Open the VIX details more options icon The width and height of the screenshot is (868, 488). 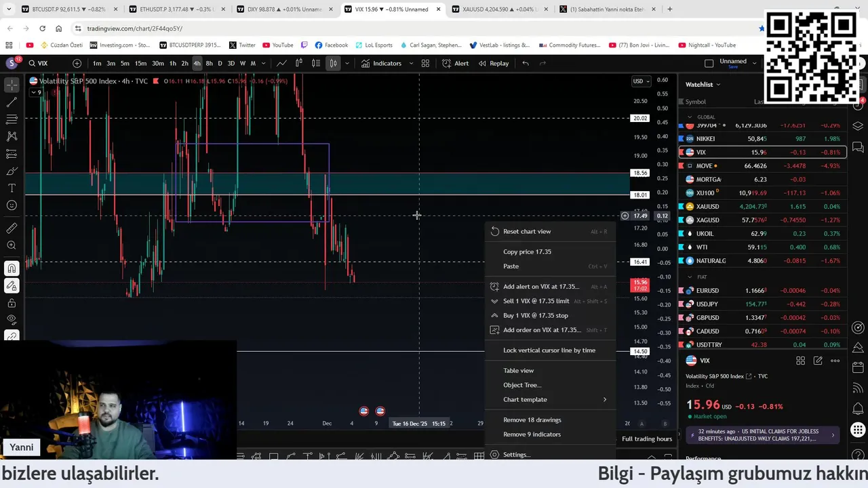(835, 361)
